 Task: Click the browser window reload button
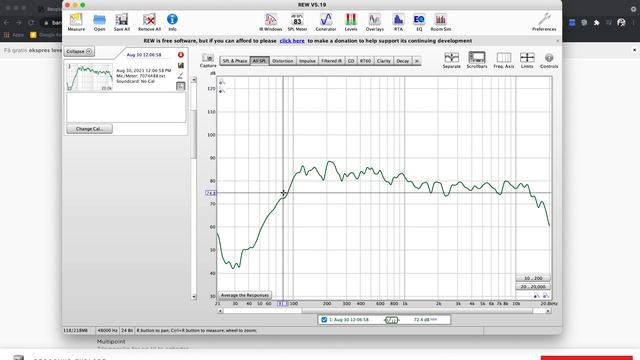tap(31, 23)
